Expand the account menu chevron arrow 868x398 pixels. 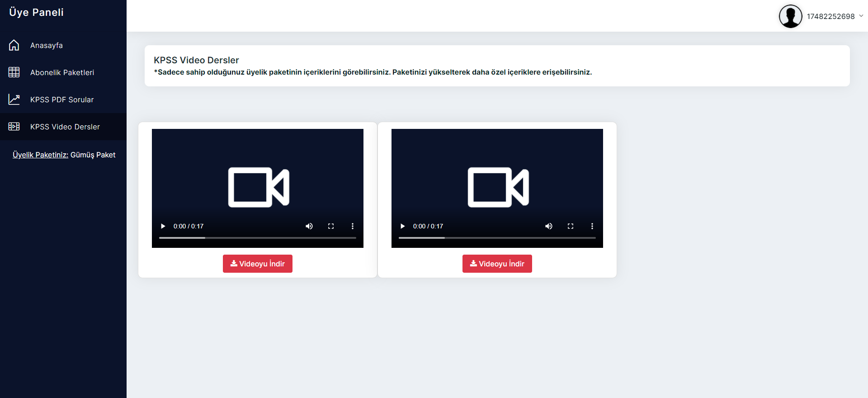861,16
